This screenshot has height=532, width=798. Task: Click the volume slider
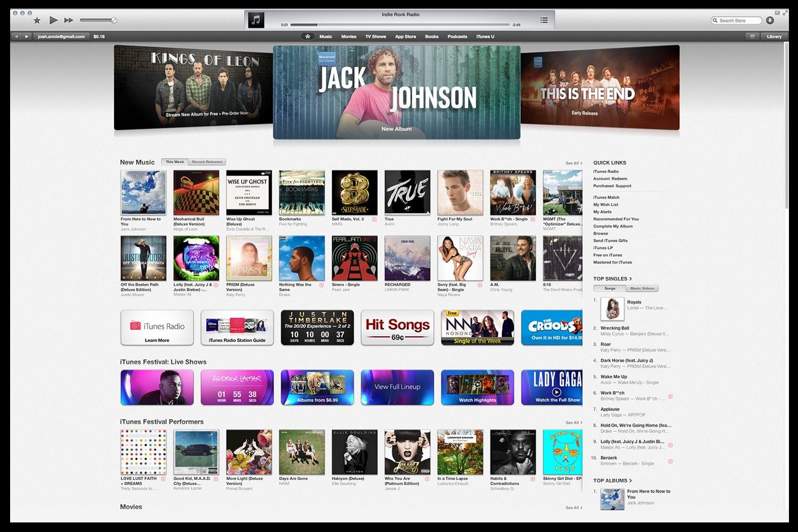98,20
